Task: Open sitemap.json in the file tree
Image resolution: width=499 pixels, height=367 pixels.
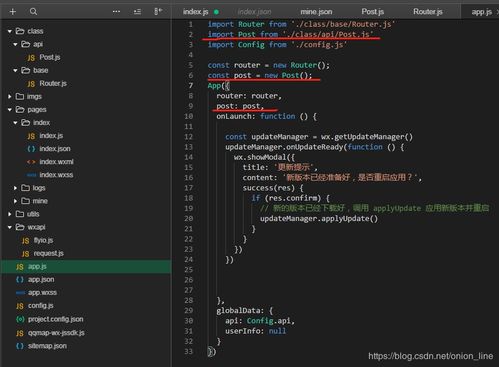Action: pyautogui.click(x=47, y=346)
